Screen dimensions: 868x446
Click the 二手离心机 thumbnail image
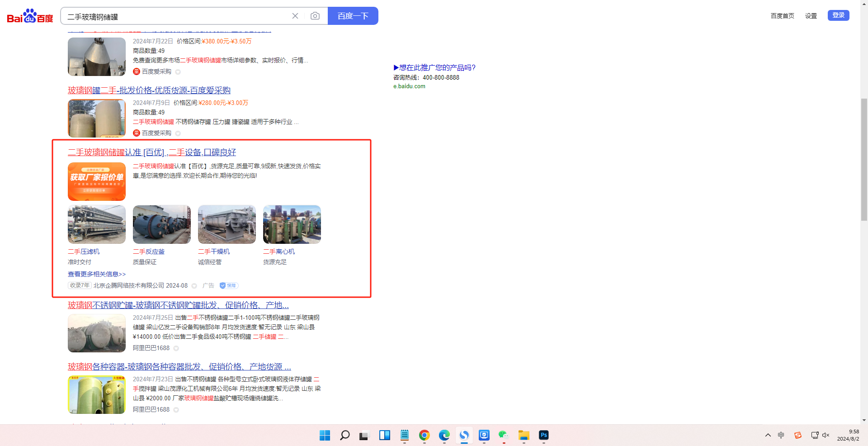pyautogui.click(x=292, y=225)
